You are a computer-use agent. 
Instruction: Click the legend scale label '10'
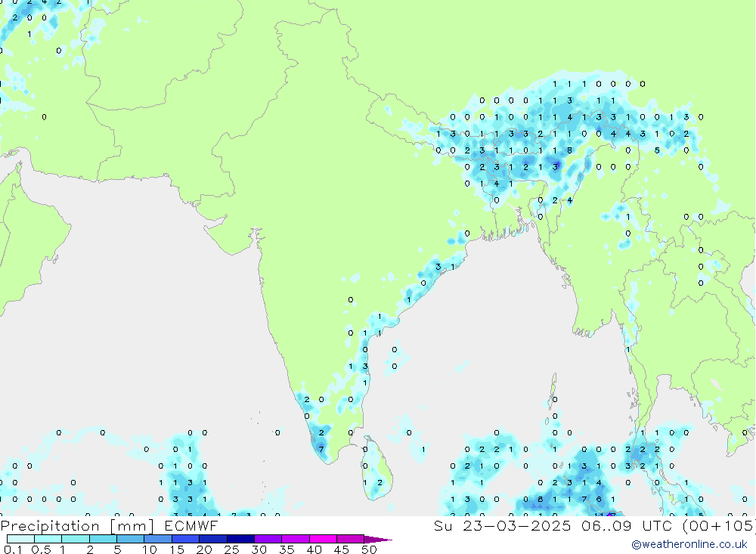[149, 549]
